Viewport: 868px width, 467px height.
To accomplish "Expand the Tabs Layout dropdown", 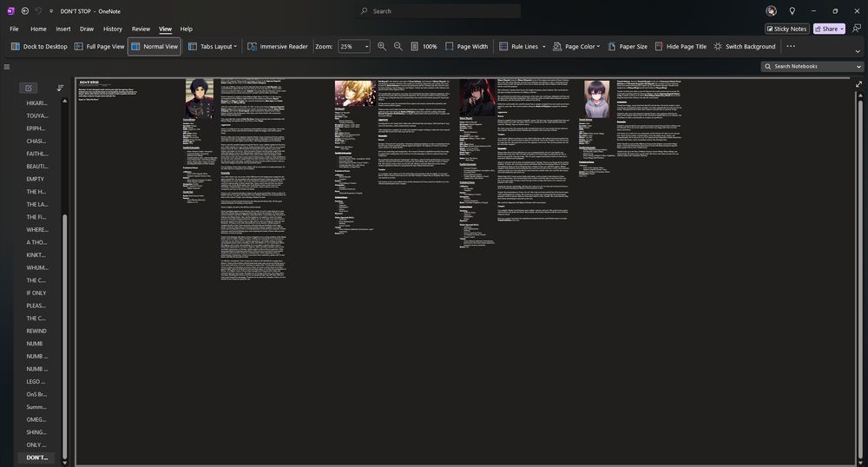I will pyautogui.click(x=213, y=47).
